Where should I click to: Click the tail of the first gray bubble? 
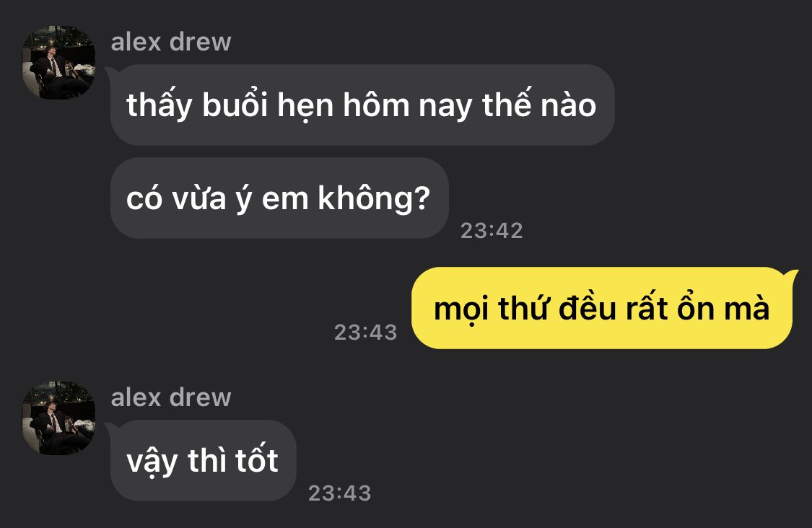click(x=110, y=71)
